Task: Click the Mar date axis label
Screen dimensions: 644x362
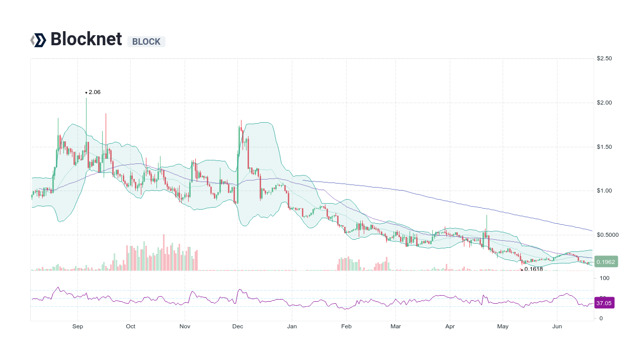Action: (396, 326)
